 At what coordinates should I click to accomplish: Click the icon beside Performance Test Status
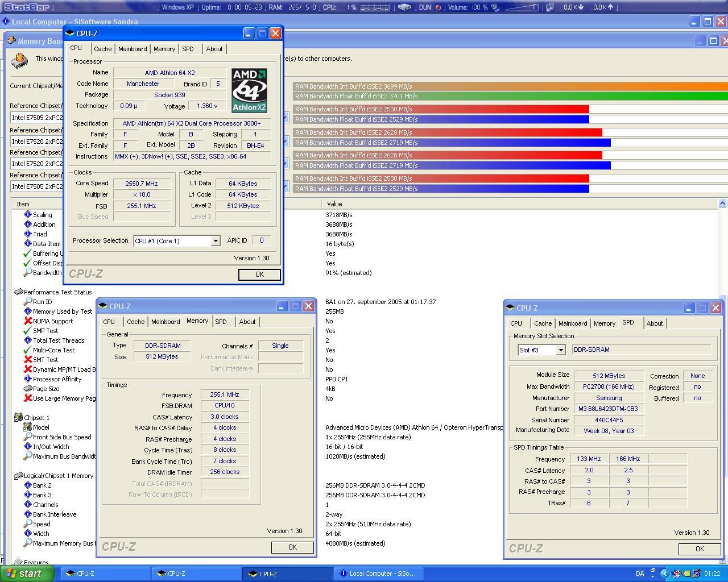[18, 292]
